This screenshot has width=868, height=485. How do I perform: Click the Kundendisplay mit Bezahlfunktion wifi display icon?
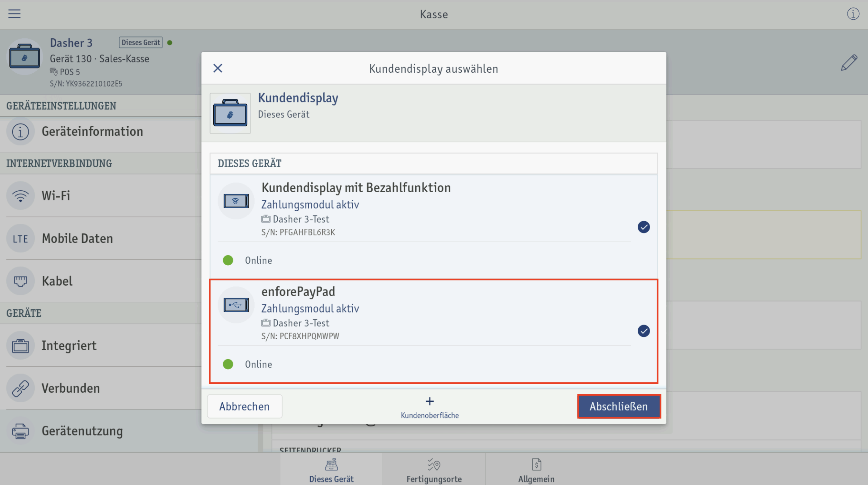point(236,201)
